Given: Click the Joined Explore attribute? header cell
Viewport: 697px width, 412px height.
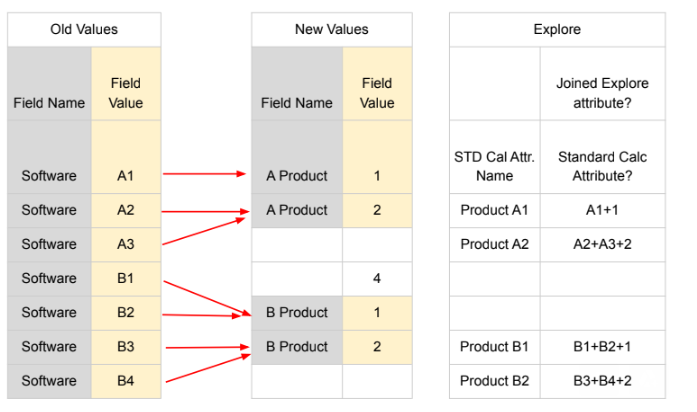Looking at the screenshot, I should click(x=601, y=92).
